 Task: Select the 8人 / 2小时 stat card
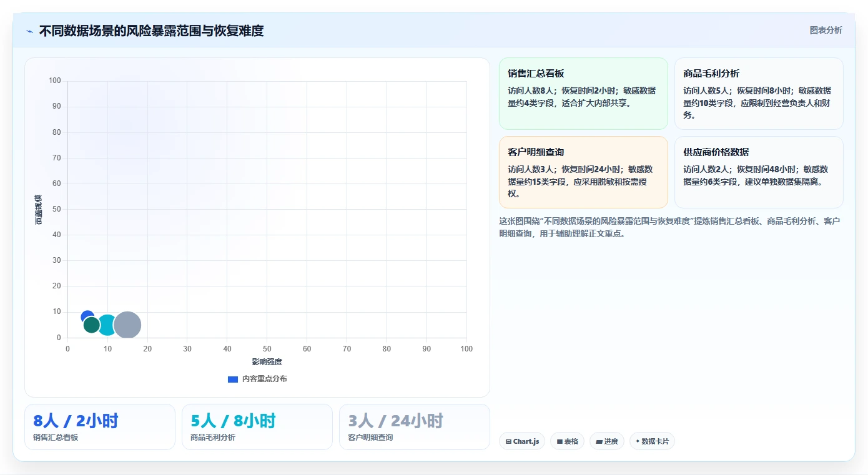pyautogui.click(x=100, y=427)
